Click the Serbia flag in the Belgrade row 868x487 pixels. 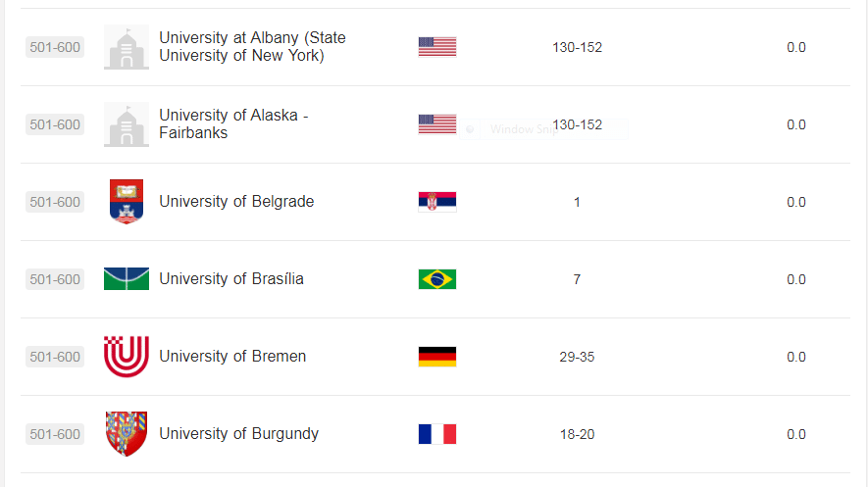pos(436,202)
